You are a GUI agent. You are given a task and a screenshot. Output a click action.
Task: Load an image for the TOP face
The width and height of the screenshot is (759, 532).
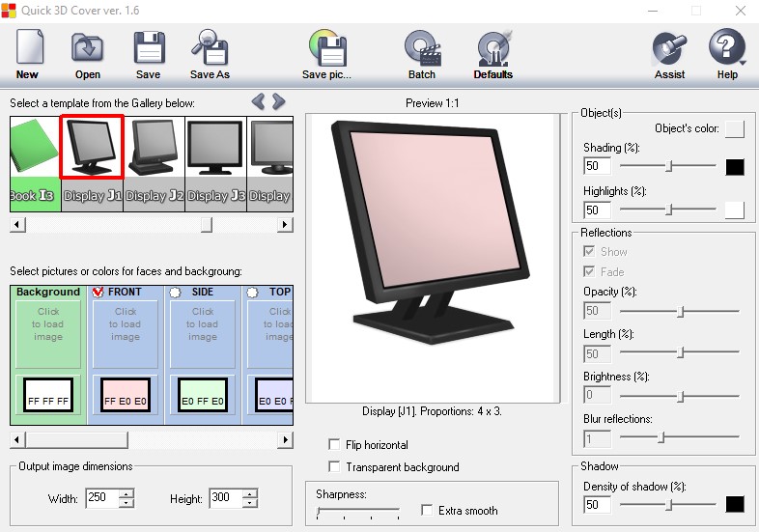[x=270, y=334]
